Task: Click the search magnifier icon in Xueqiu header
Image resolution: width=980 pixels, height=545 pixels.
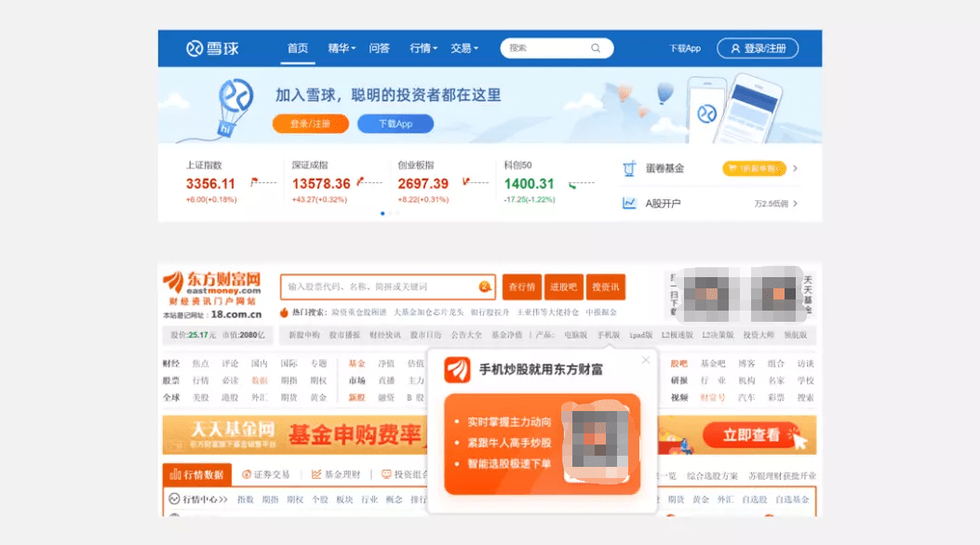Action: tap(596, 48)
